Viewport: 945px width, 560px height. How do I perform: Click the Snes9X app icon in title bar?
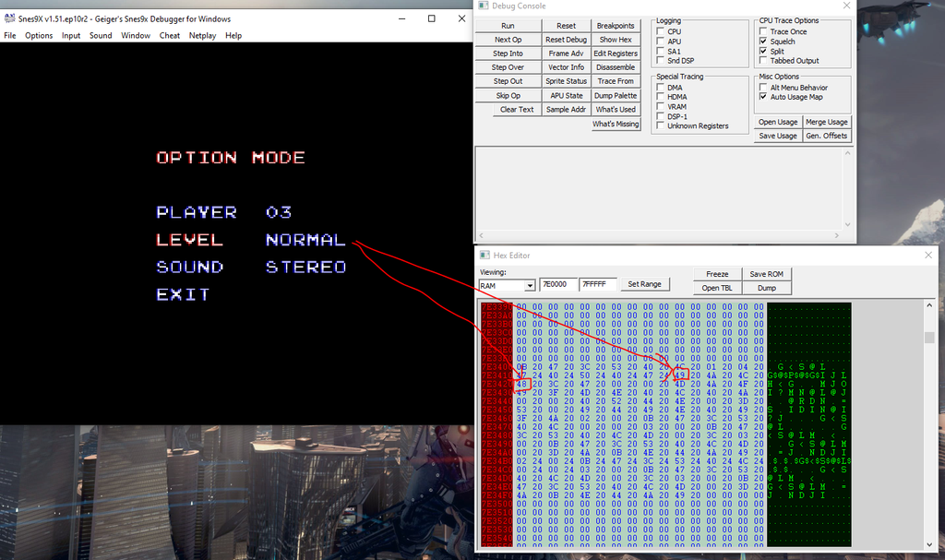click(x=9, y=18)
